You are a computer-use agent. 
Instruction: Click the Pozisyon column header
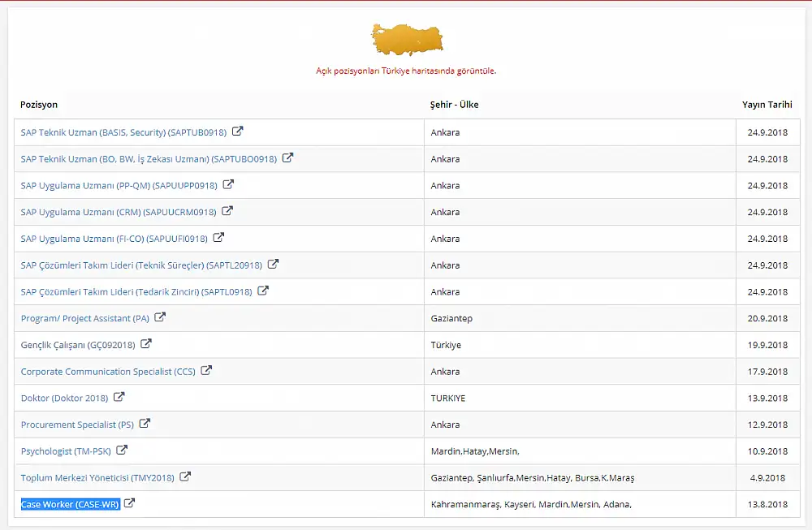[x=39, y=105]
